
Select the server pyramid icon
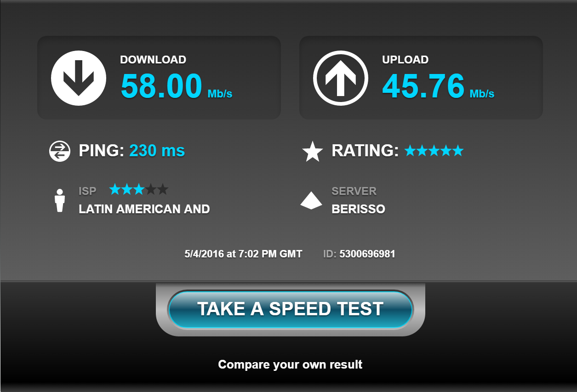click(311, 200)
